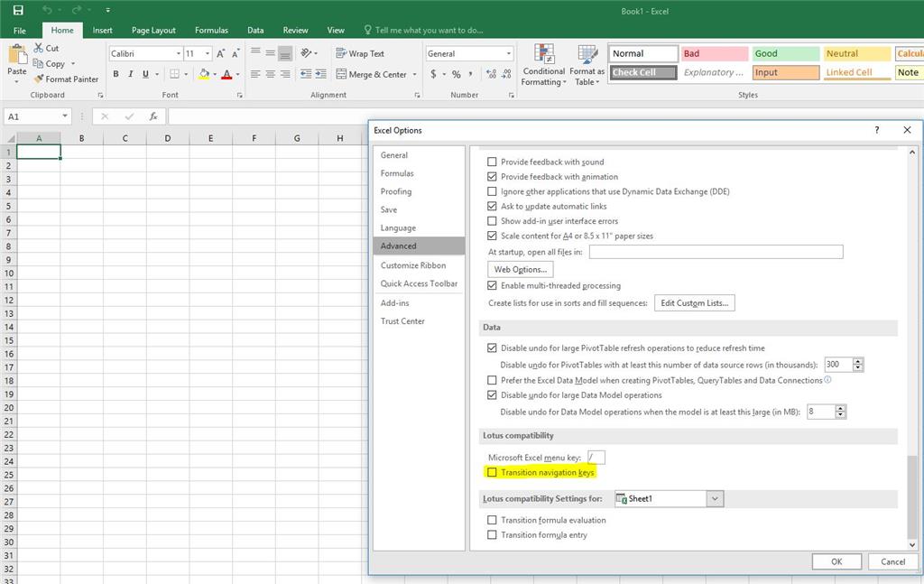Open Conditional Formatting menu
This screenshot has width=924, height=584.
tap(543, 64)
